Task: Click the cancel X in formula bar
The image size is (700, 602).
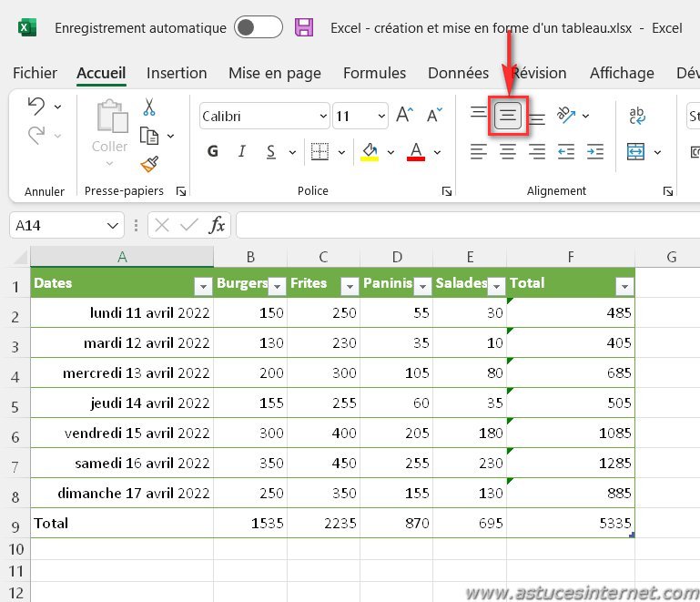Action: pyautogui.click(x=162, y=225)
